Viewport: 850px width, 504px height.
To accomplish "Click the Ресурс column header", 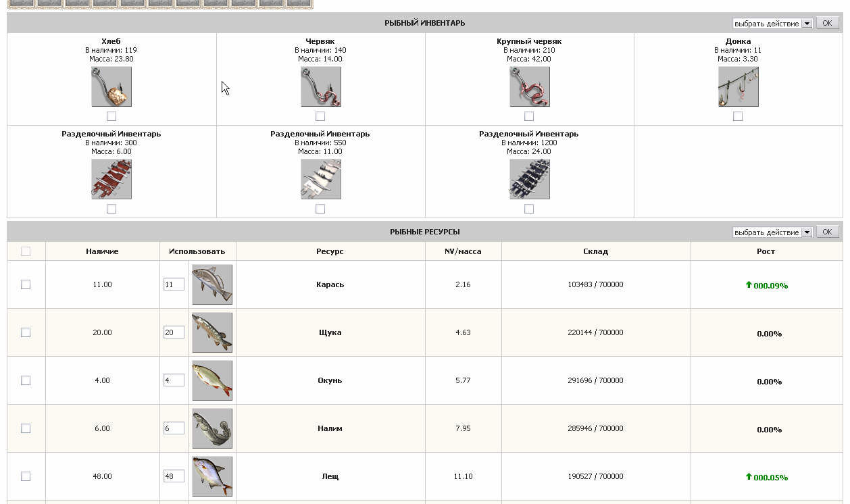I will pos(330,251).
